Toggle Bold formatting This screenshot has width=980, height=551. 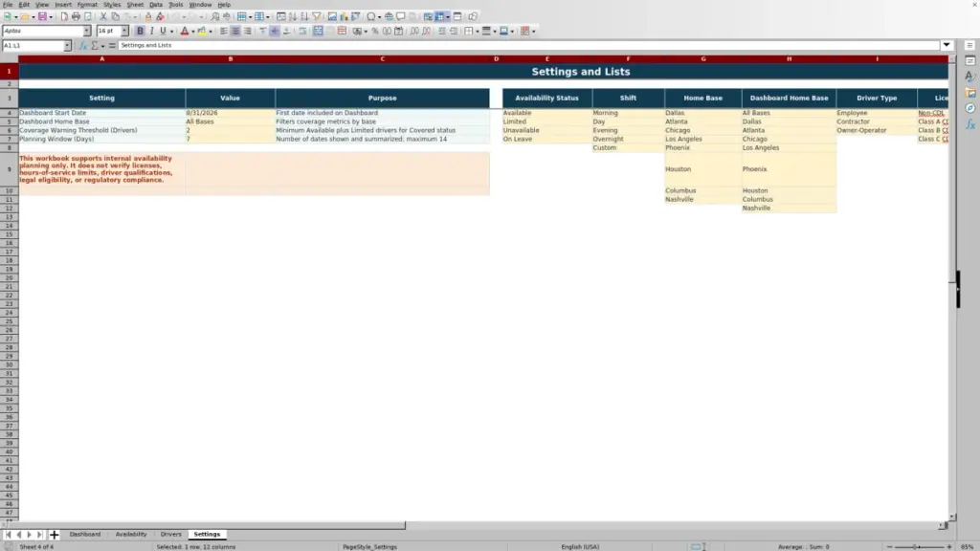tap(140, 32)
